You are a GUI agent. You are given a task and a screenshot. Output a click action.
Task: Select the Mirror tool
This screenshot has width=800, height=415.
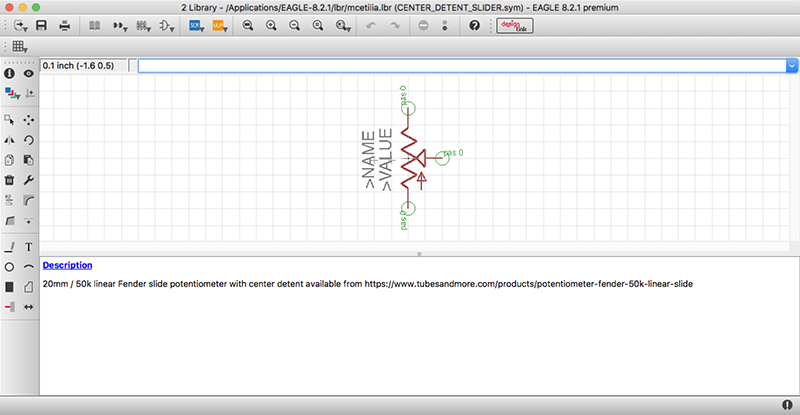[x=9, y=140]
